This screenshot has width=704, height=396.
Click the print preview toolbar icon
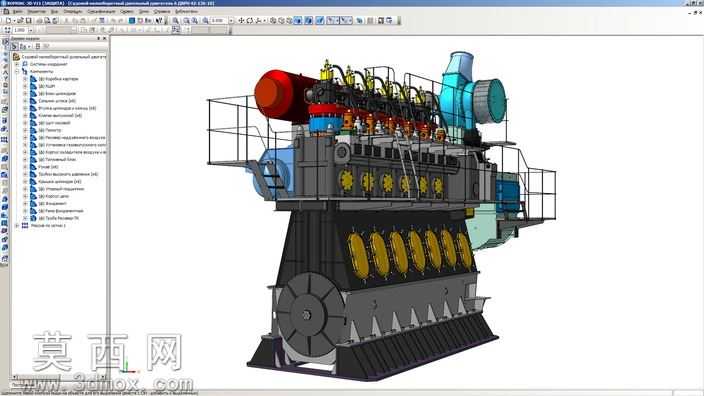pos(47,20)
